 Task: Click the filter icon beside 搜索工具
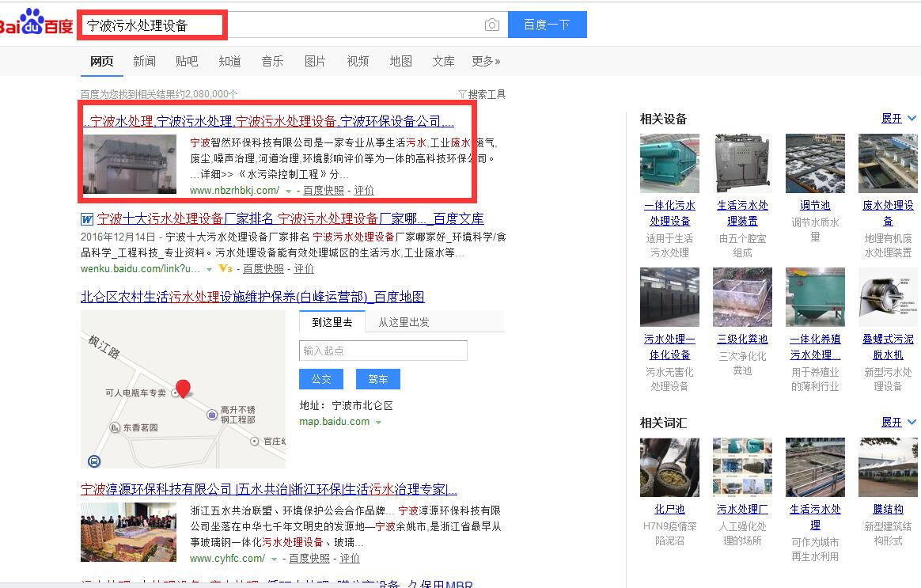point(462,95)
